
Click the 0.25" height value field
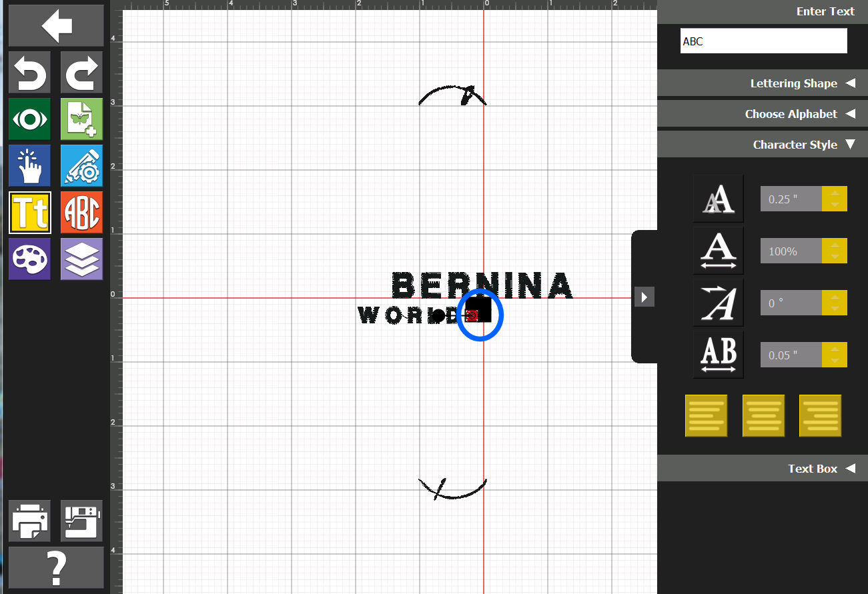click(x=791, y=199)
